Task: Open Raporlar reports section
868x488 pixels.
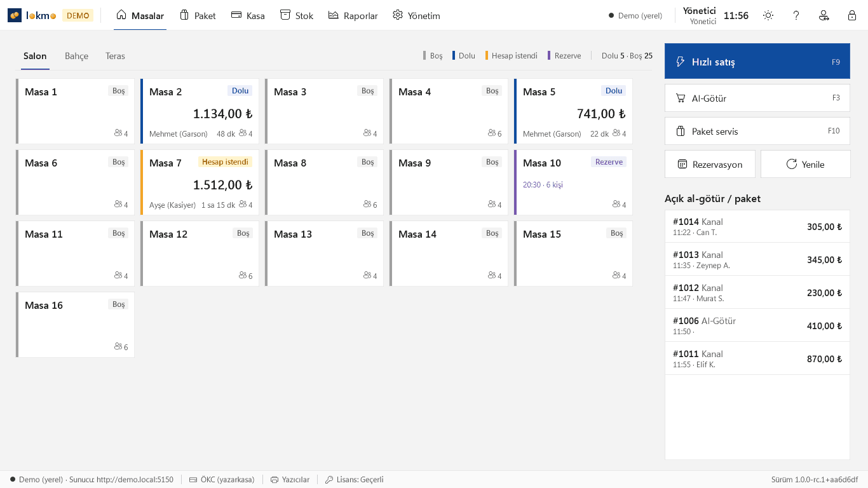Action: pyautogui.click(x=353, y=15)
